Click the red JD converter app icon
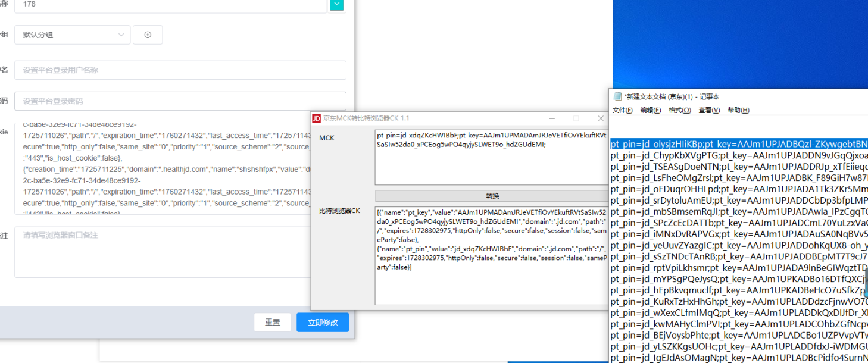This screenshot has width=868, height=363. click(317, 118)
